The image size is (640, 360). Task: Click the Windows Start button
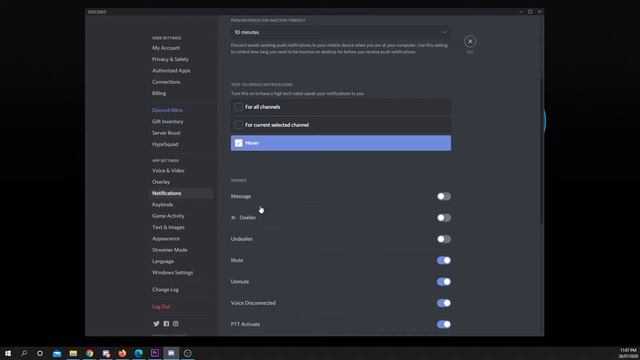pos(8,353)
